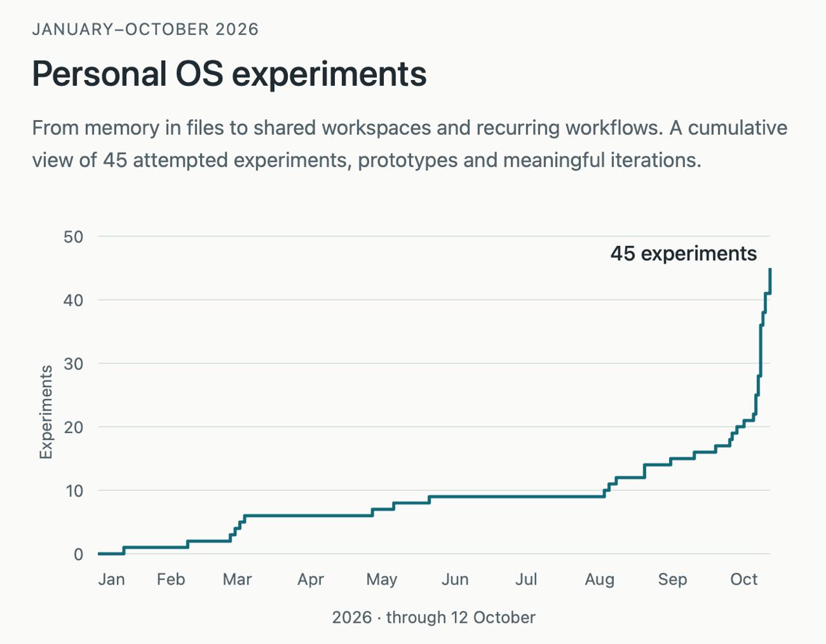The image size is (826, 644).
Task: Click the '0' y-axis tick label
Action: (x=79, y=554)
